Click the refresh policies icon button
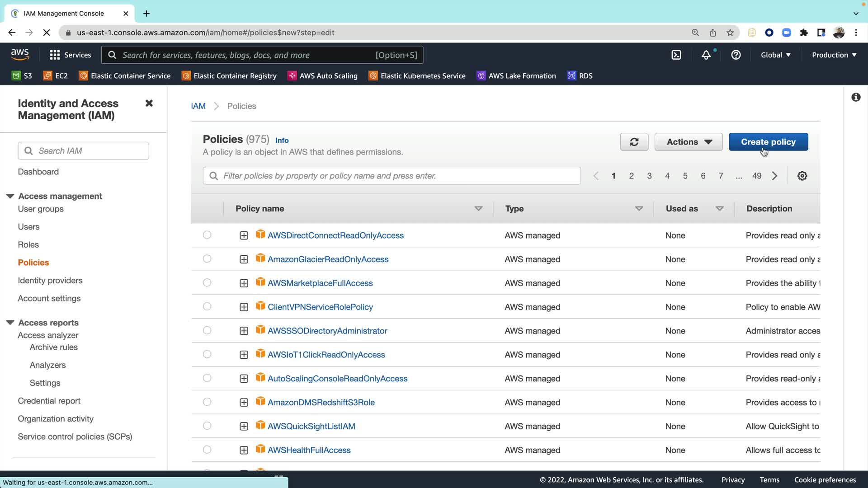Screen dimensions: 868x488 coord(634,142)
